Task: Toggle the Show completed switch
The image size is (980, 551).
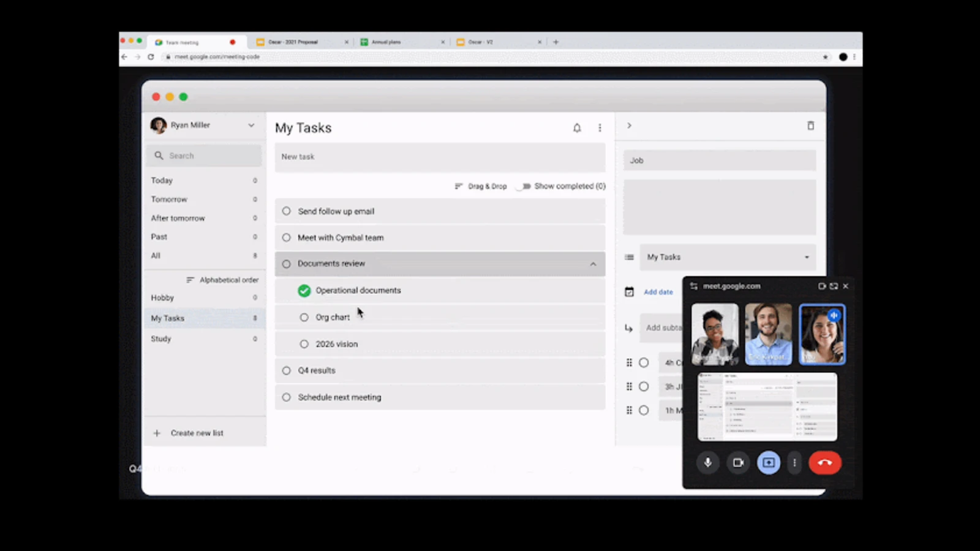Action: pos(524,186)
